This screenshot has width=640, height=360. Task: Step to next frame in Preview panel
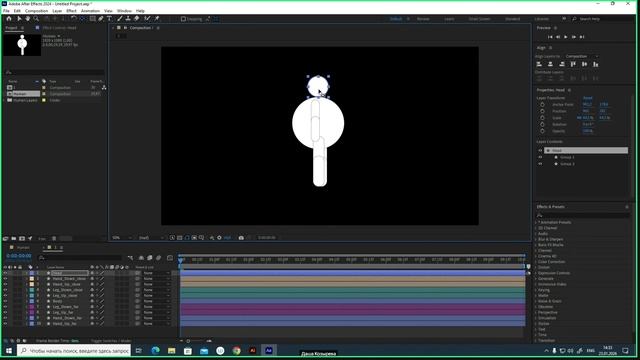[x=574, y=37]
